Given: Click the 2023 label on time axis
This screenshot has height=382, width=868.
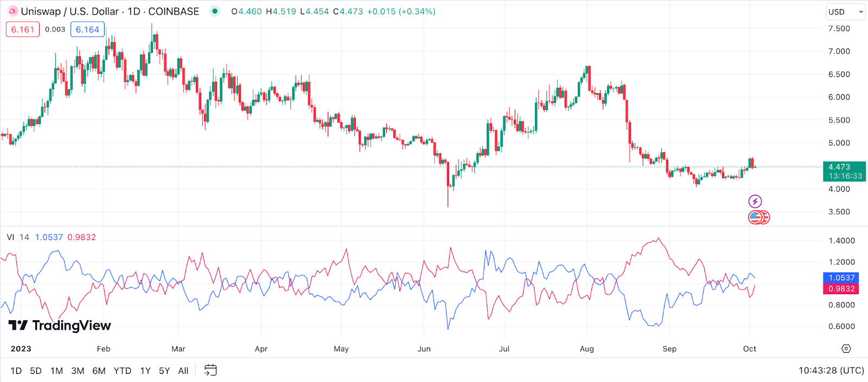Looking at the screenshot, I should (x=21, y=349).
